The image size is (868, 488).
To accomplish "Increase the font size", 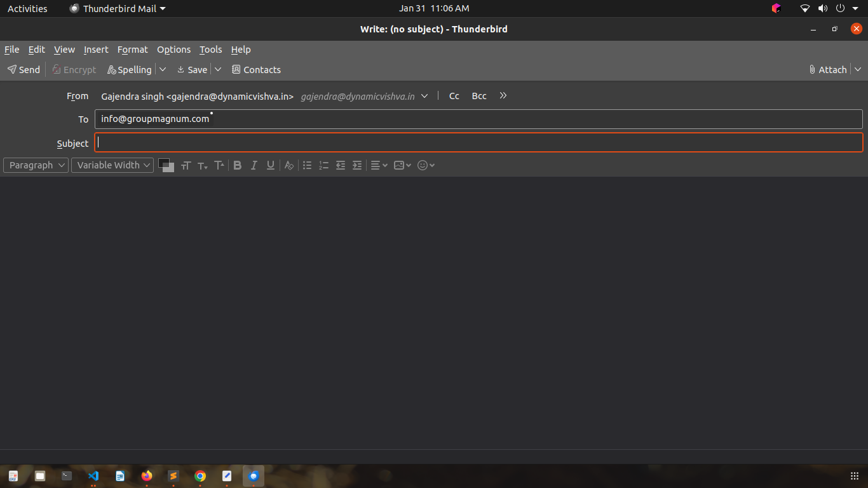I will click(x=219, y=165).
